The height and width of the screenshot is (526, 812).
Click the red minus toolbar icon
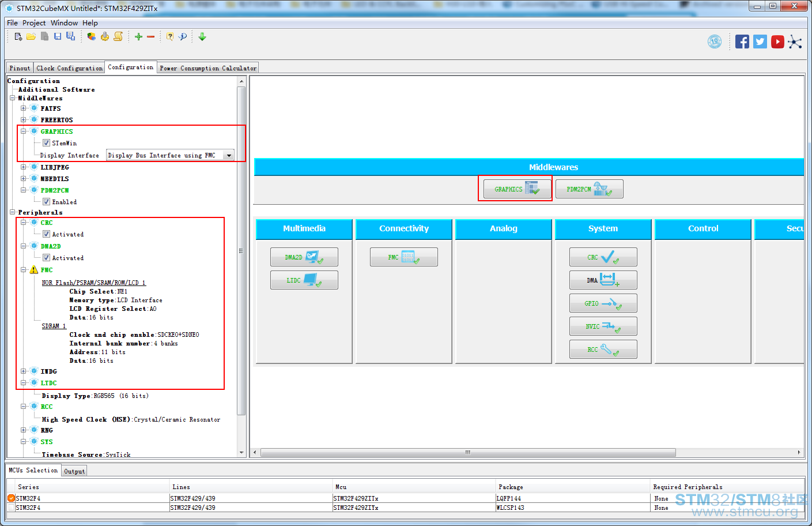tap(151, 37)
